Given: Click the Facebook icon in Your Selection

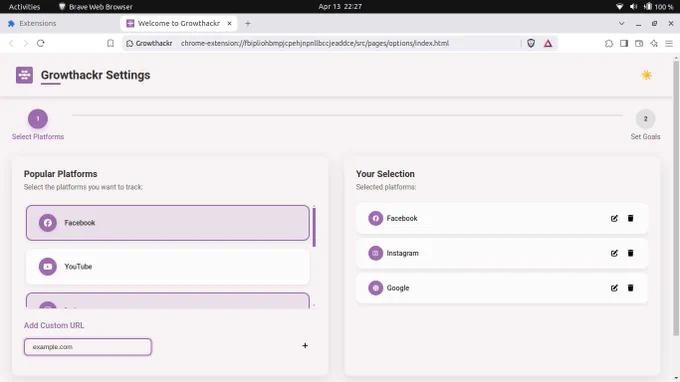Looking at the screenshot, I should point(376,219).
